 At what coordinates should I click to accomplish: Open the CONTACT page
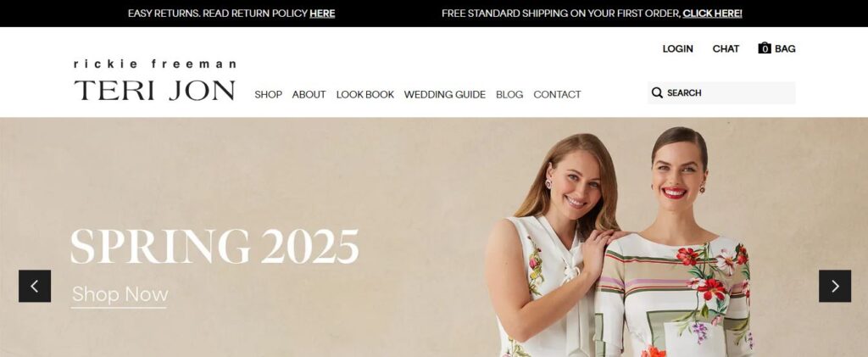tap(558, 95)
